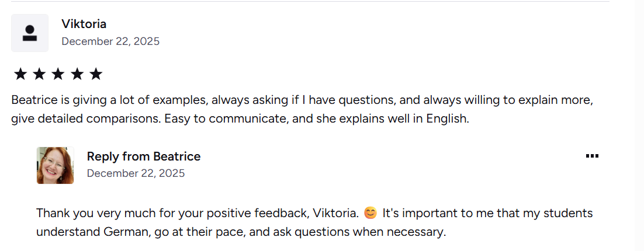The image size is (644, 251).
Task: Click Viktoria's default avatar icon
Action: (x=30, y=33)
